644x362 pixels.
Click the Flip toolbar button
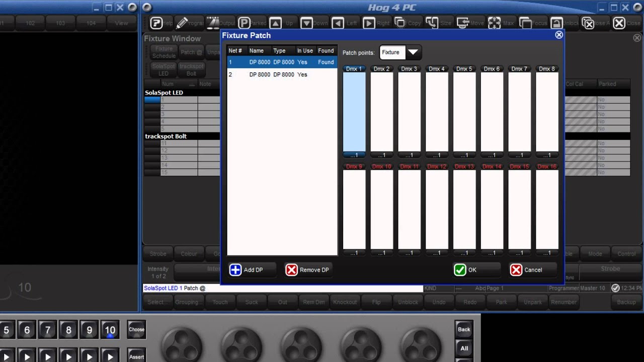(376, 302)
